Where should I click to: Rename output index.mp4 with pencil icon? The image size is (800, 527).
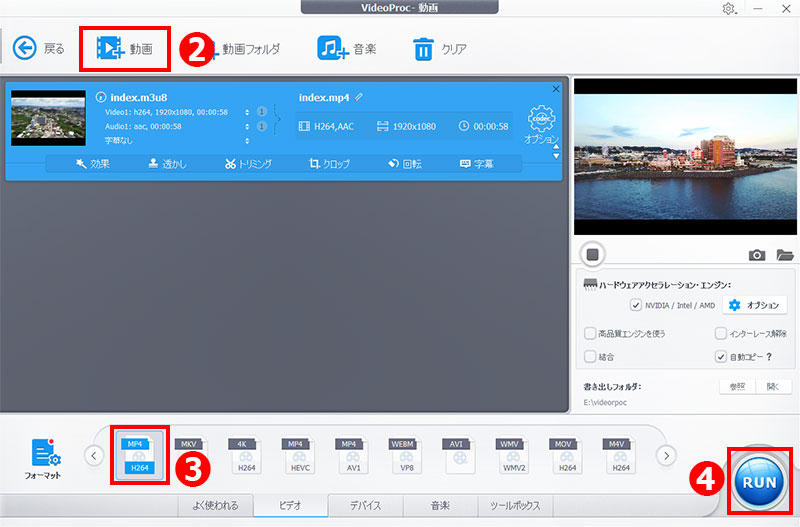point(359,97)
